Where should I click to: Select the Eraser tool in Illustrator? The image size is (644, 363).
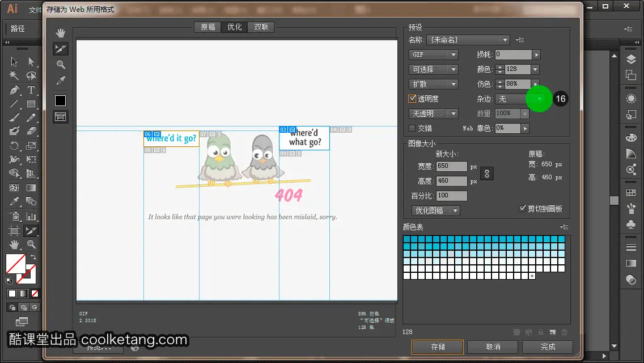(x=31, y=132)
